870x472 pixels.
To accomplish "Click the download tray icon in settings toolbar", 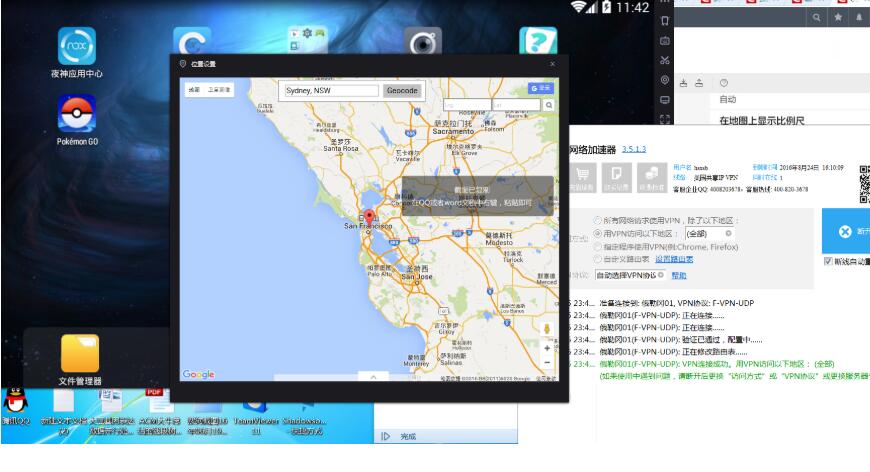I will point(684,83).
